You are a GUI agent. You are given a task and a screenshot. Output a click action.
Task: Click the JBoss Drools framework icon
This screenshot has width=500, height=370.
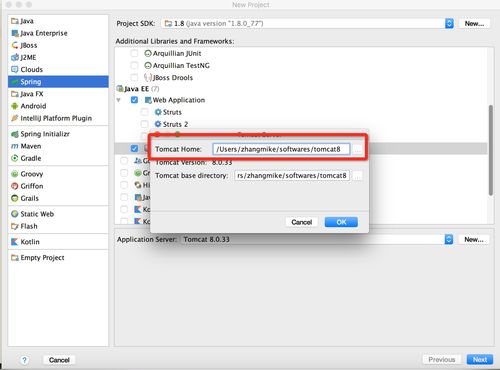(148, 77)
